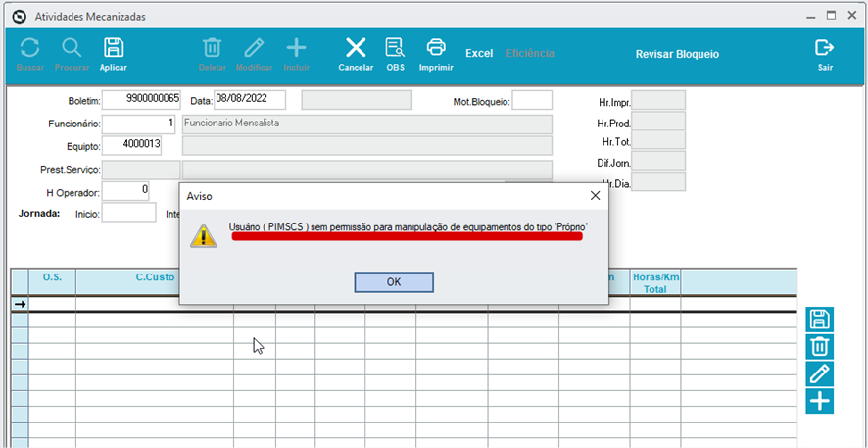Viewport: 868px width, 448px height.
Task: Export with the Excel button
Action: [479, 54]
